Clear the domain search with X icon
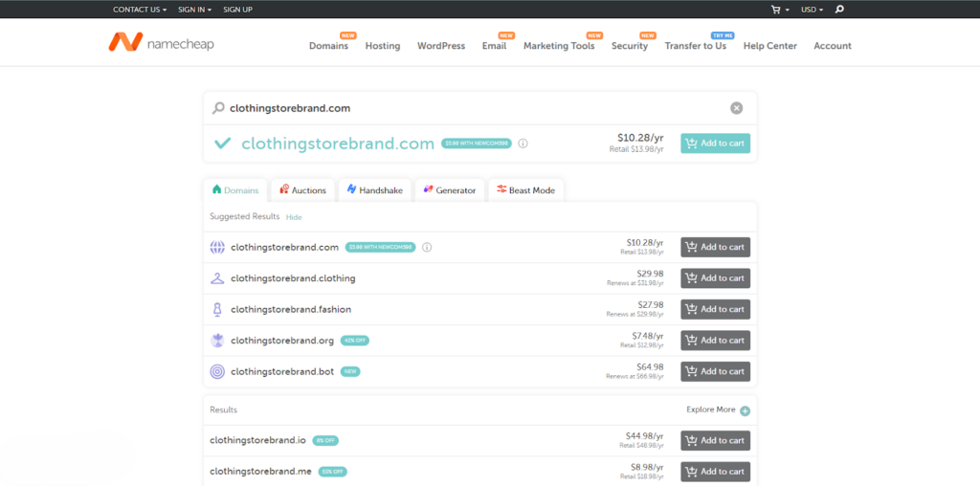 736,108
